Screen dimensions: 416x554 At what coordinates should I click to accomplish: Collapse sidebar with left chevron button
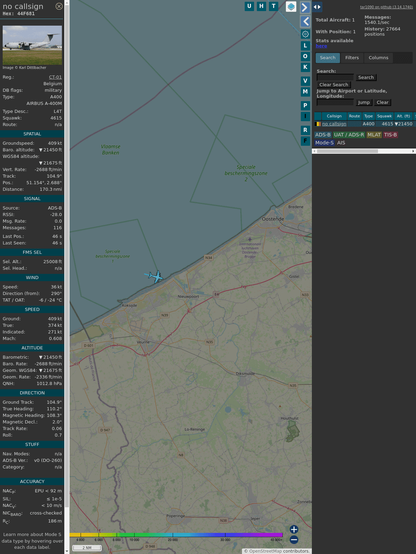(305, 22)
